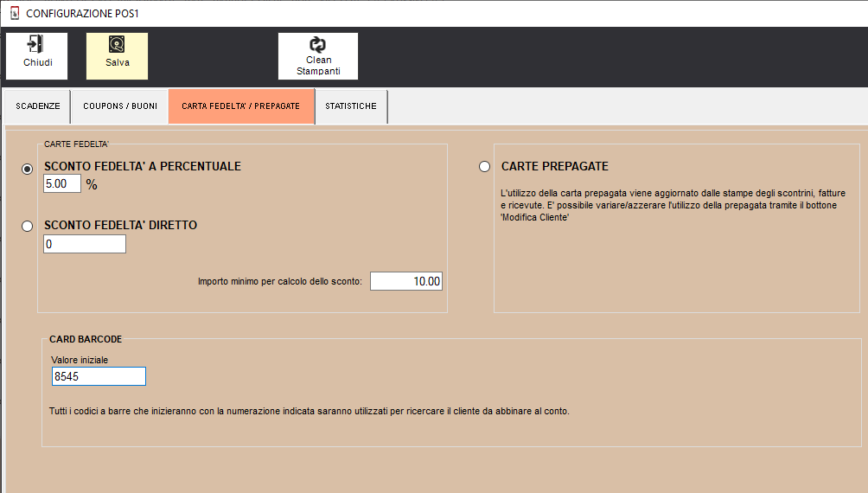Click the CARTE FEDELTA' group title
868x493 pixels.
76,144
